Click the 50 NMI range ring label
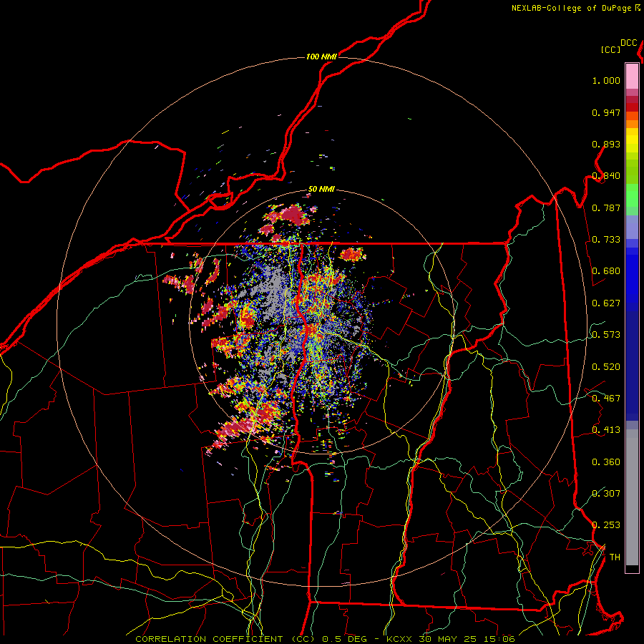The image size is (644, 644). [321, 190]
